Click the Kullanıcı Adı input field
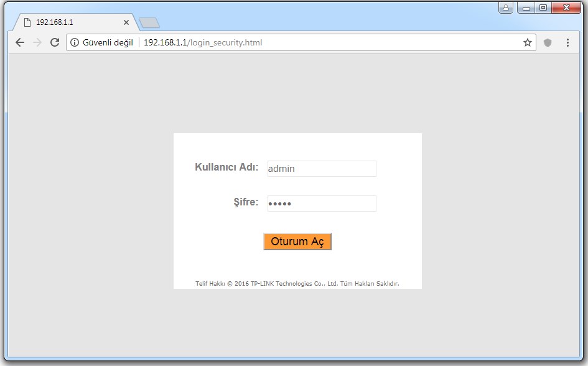Screen dimensions: 588x366 click(322, 169)
